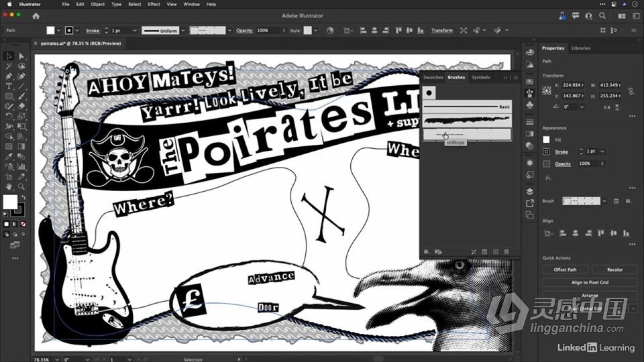Open the Effect menu

coord(154,4)
